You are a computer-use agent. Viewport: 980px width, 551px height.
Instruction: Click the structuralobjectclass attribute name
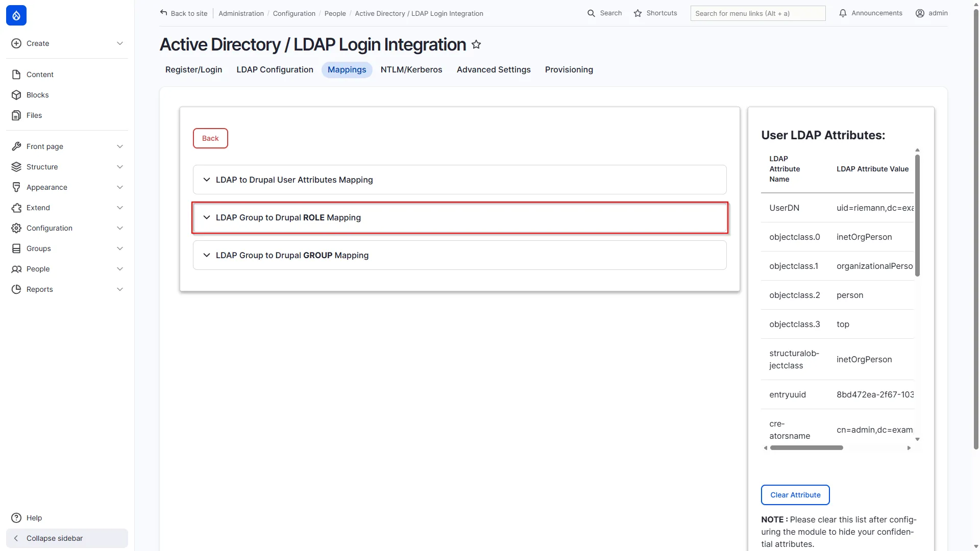[x=794, y=359]
